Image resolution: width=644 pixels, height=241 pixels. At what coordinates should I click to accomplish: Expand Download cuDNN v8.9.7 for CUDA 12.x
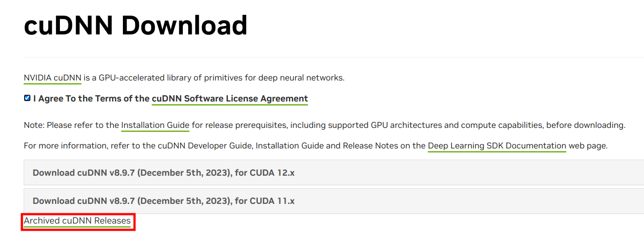(334, 173)
